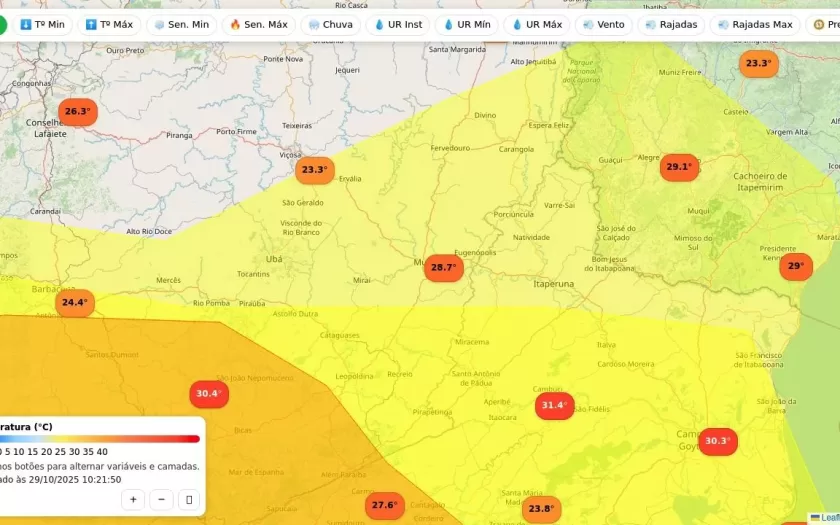Screen dimensions: 840x525
Task: Show the Sen. Máx layer
Action: 258,24
